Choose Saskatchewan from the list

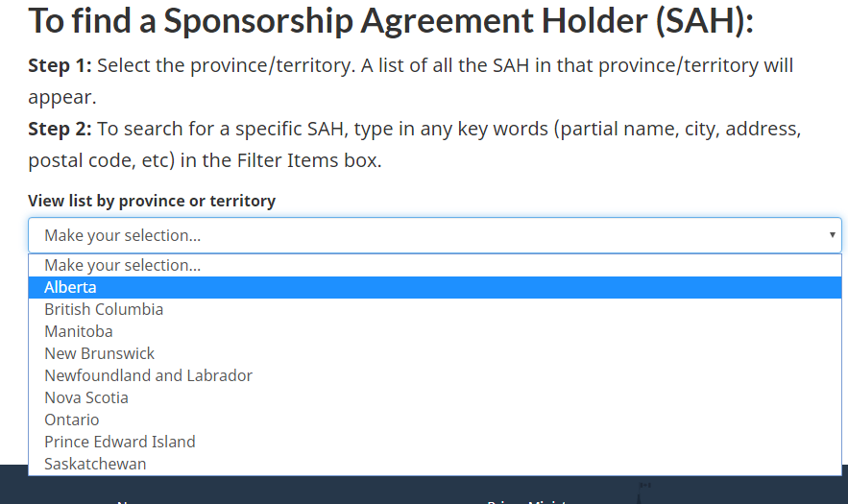tap(95, 464)
